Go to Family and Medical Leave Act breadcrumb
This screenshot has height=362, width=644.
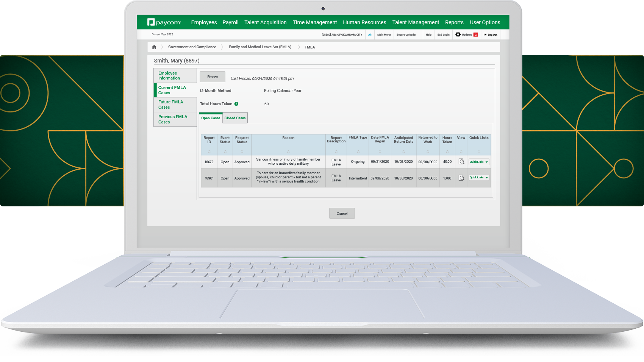(x=260, y=47)
